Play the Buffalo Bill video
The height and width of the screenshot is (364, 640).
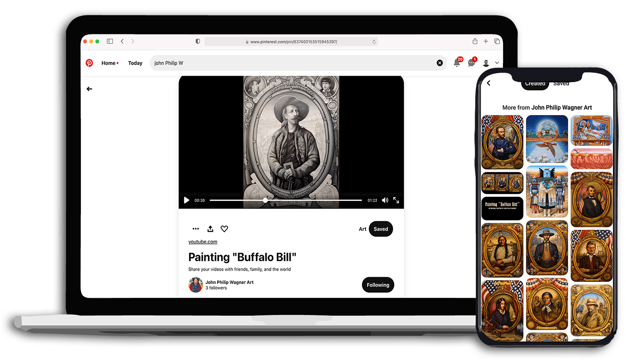coord(186,200)
